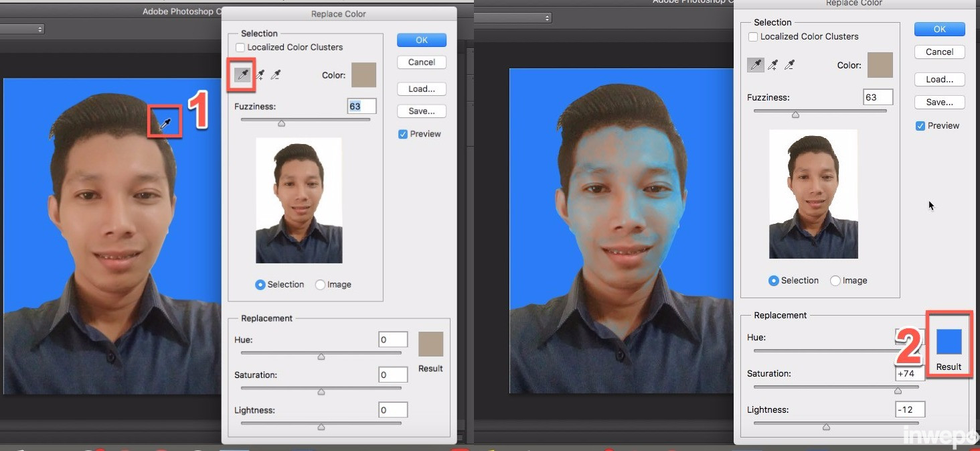Click the highlighted Fuzziness field showing 63
This screenshot has width=980, height=451.
click(x=361, y=107)
